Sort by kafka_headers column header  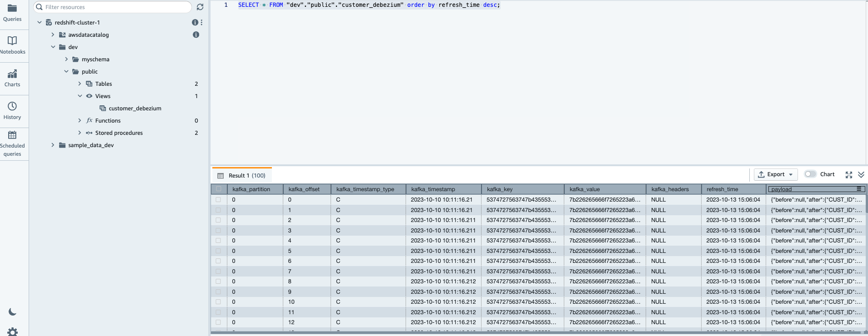click(x=673, y=189)
